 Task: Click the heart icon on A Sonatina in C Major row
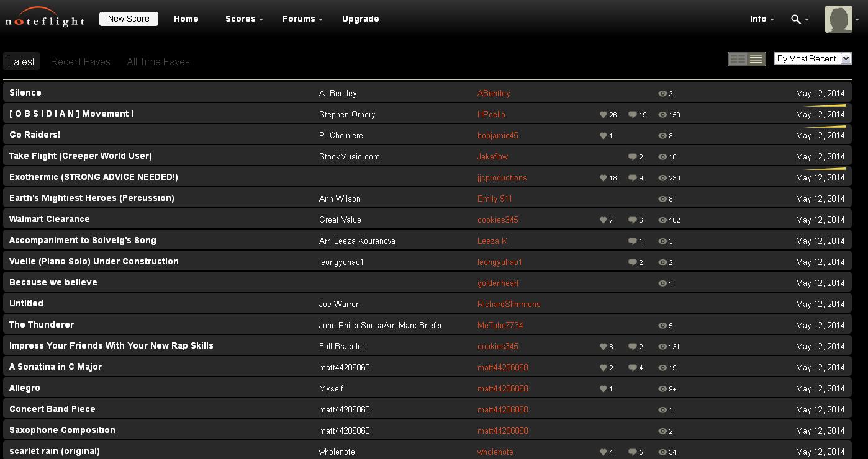[603, 368]
